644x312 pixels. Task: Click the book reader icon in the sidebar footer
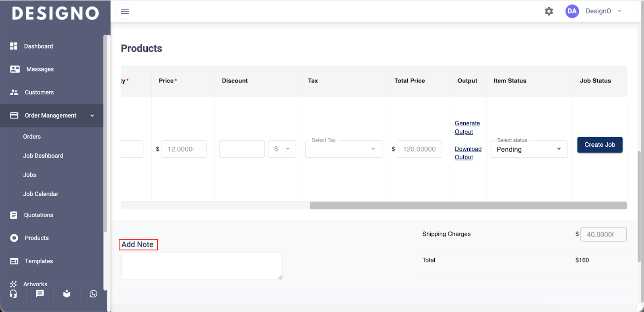67,294
